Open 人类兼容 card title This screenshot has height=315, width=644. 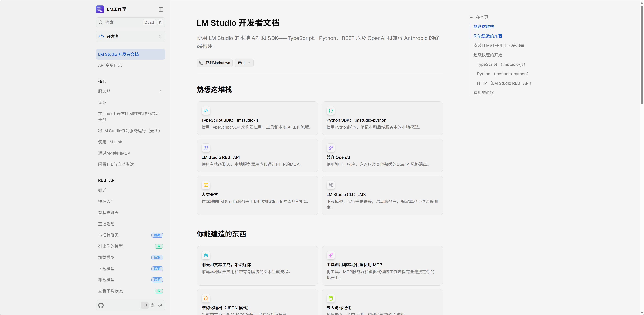210,194
